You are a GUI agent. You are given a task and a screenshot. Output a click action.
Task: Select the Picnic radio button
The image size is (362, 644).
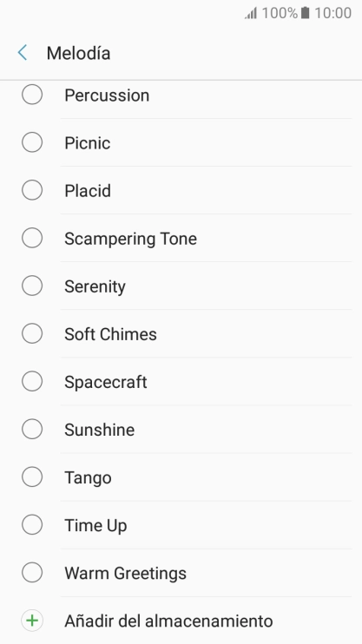(x=32, y=142)
